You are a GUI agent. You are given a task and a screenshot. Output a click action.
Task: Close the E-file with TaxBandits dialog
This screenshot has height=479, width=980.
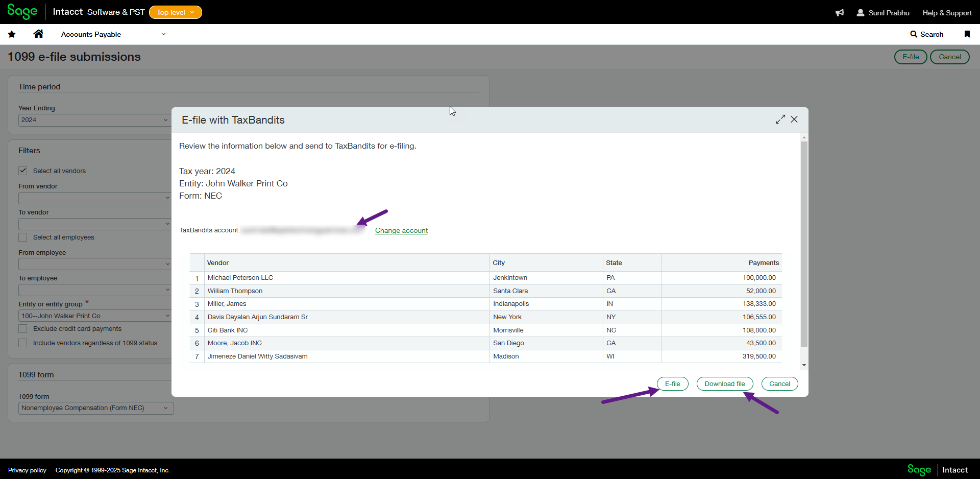click(794, 119)
